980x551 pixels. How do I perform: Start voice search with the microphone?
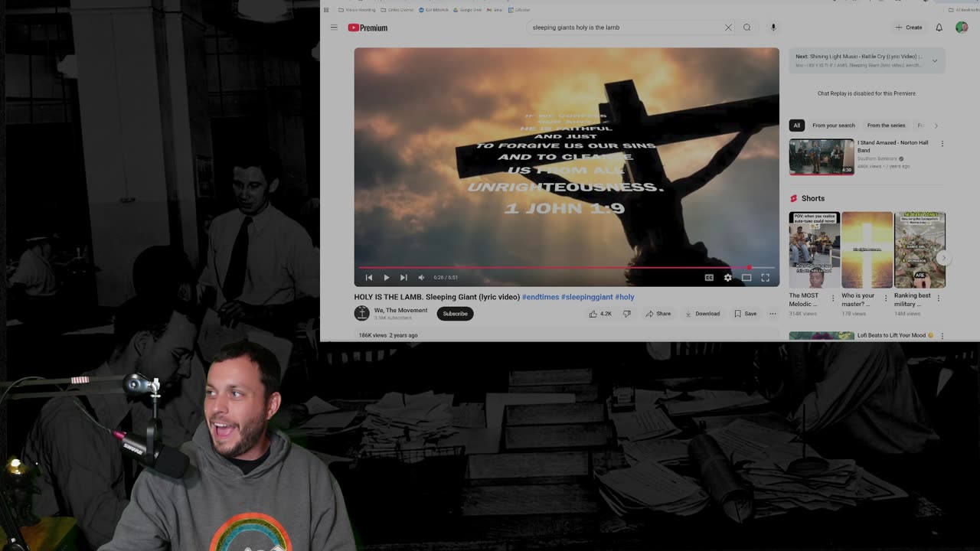point(773,28)
